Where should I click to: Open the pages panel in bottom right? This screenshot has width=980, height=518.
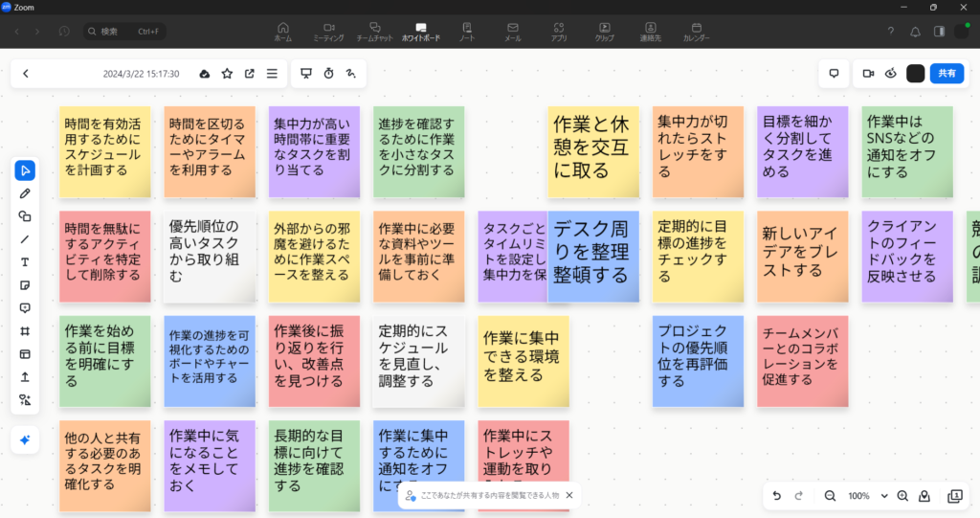coord(954,496)
